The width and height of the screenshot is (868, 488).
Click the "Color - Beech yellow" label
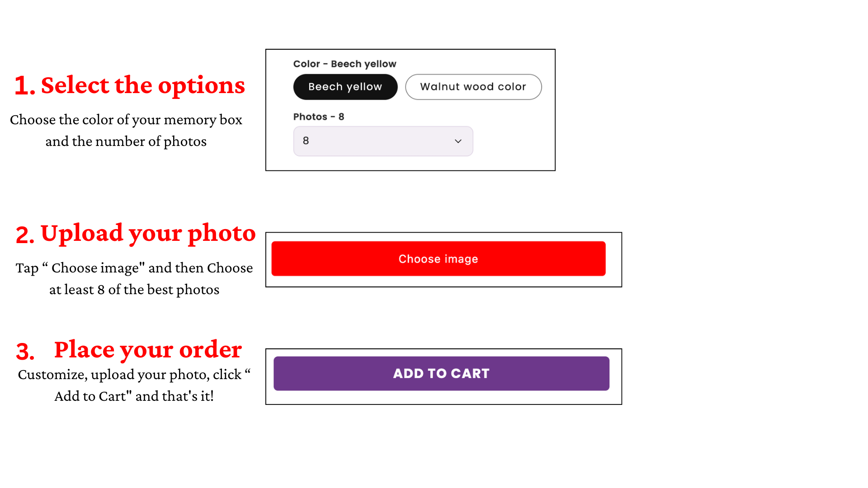point(344,64)
